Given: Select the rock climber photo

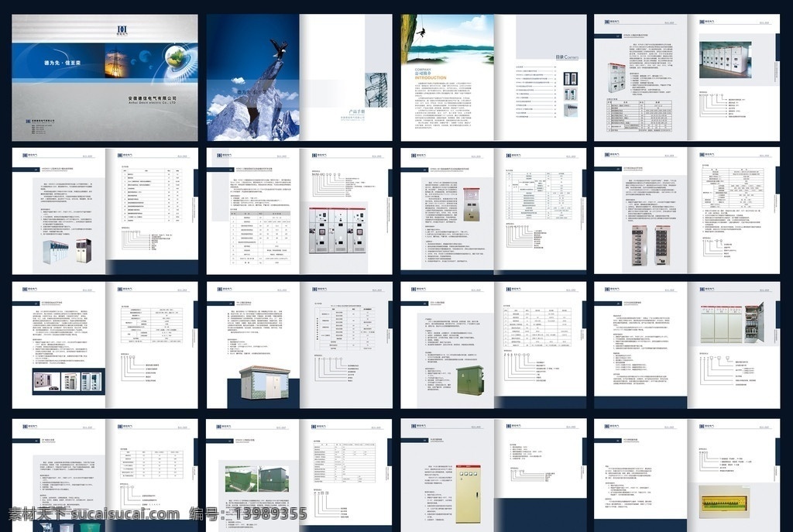Looking at the screenshot, I should 448,39.
